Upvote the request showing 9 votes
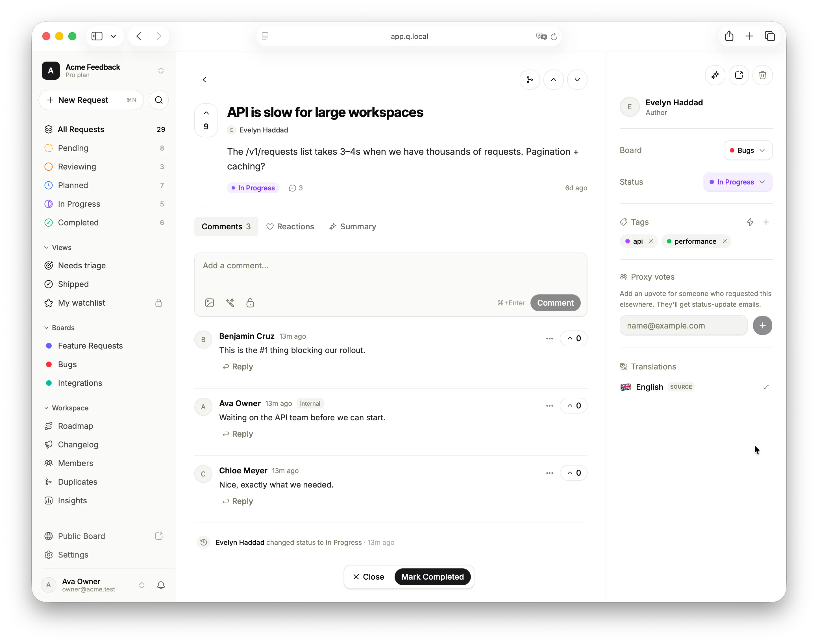Viewport: 818px width, 644px height. (x=206, y=120)
